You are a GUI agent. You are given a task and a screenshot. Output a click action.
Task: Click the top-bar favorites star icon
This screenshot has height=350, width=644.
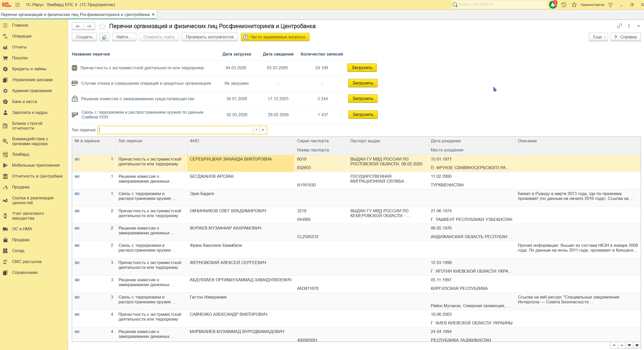574,5
